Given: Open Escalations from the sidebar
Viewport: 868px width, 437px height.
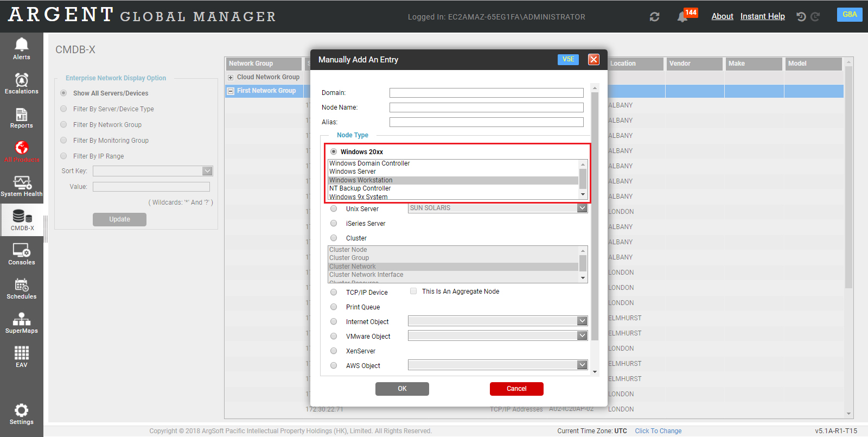Looking at the screenshot, I should [22, 83].
